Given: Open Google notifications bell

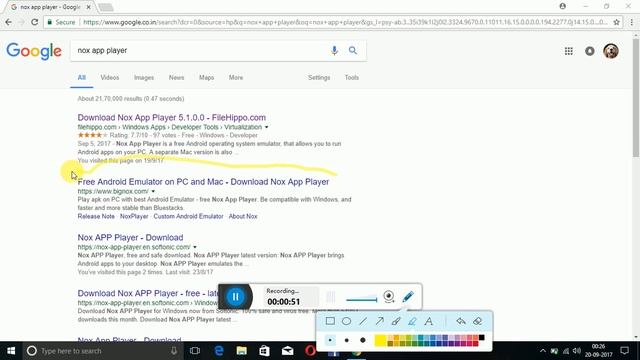Looking at the screenshot, I should (x=589, y=51).
